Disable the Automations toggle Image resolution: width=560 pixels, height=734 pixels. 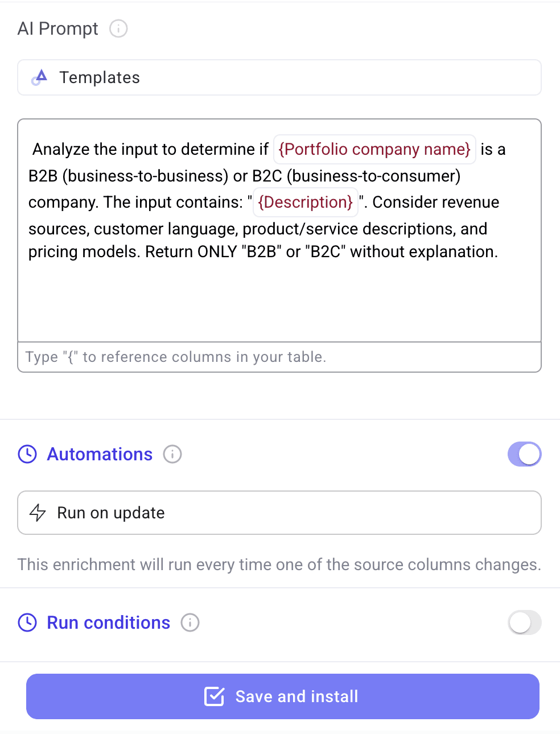[x=525, y=454]
